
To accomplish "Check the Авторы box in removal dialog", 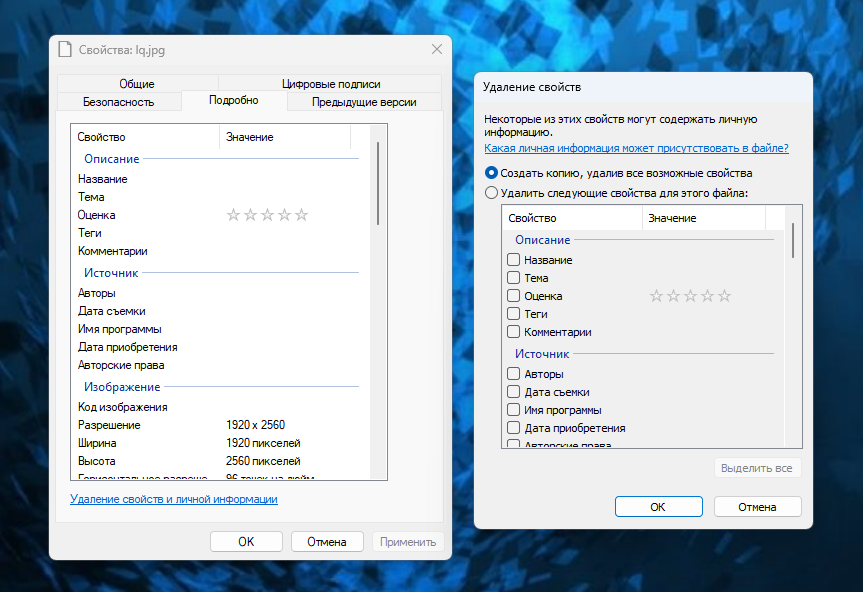I will (514, 374).
